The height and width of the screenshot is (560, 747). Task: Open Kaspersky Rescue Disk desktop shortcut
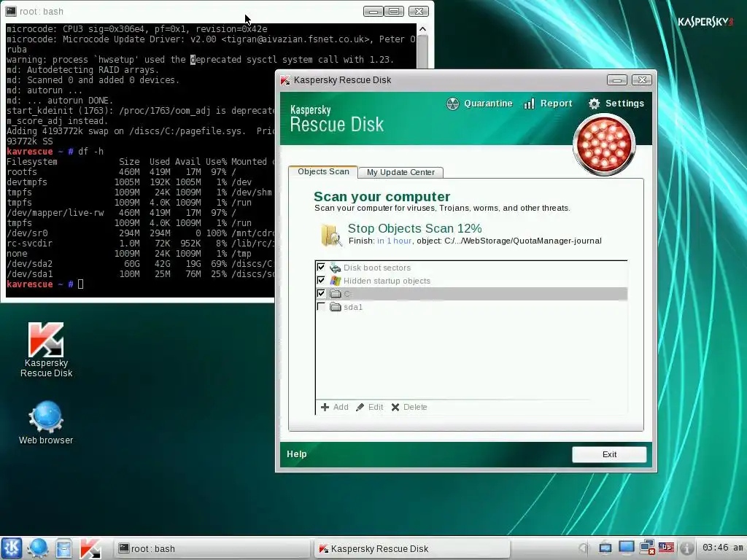[x=46, y=350]
